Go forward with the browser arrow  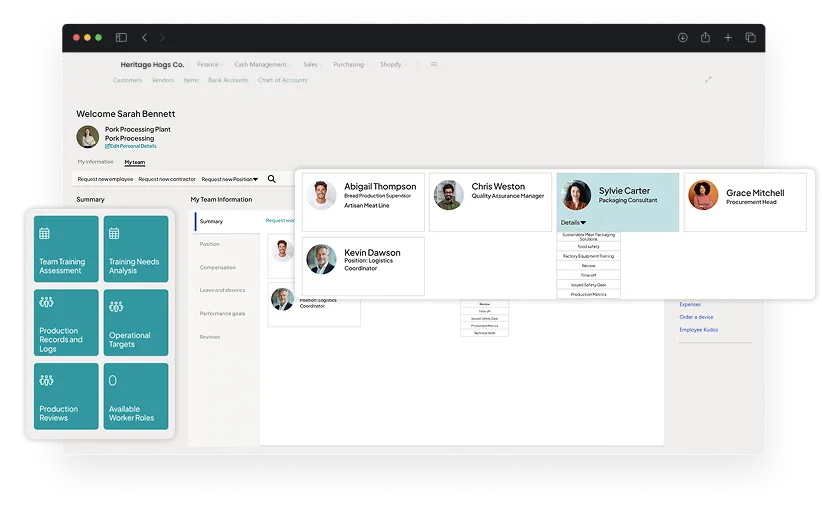[163, 37]
